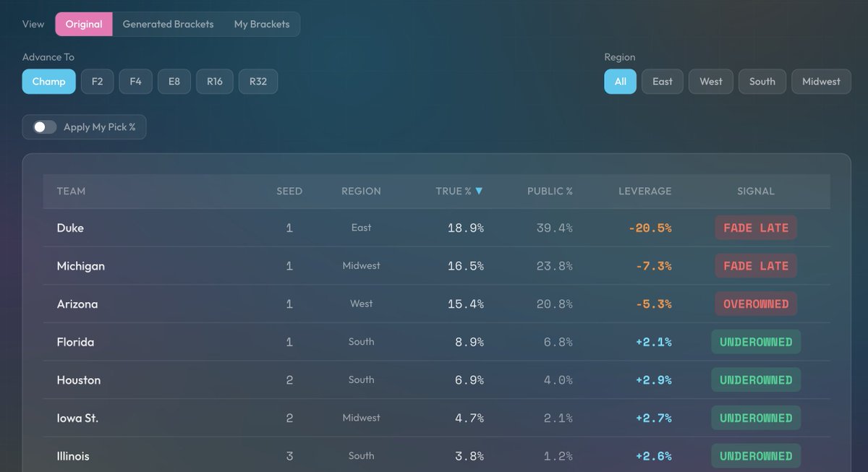Click Houston's UNDEROWNED signal badge

click(756, 380)
